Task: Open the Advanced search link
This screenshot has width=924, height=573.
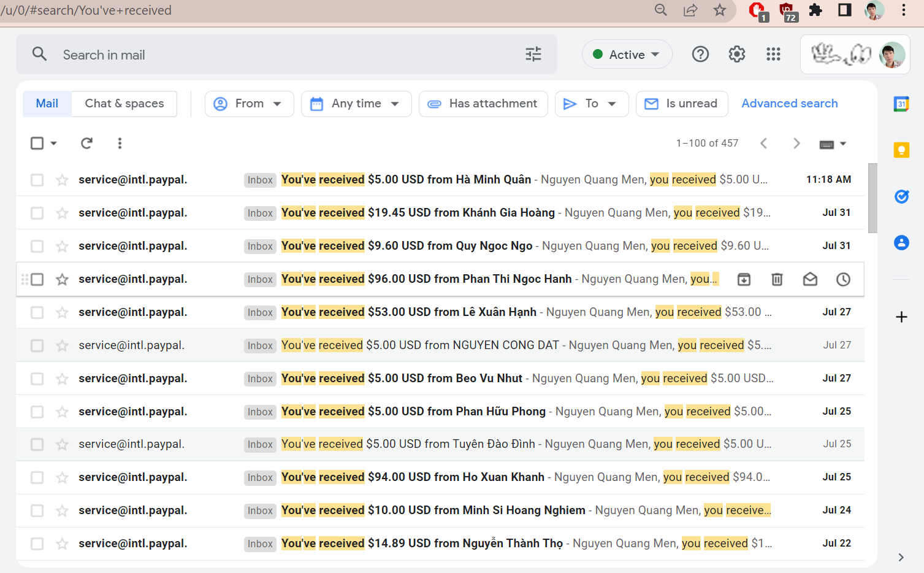Action: click(790, 104)
